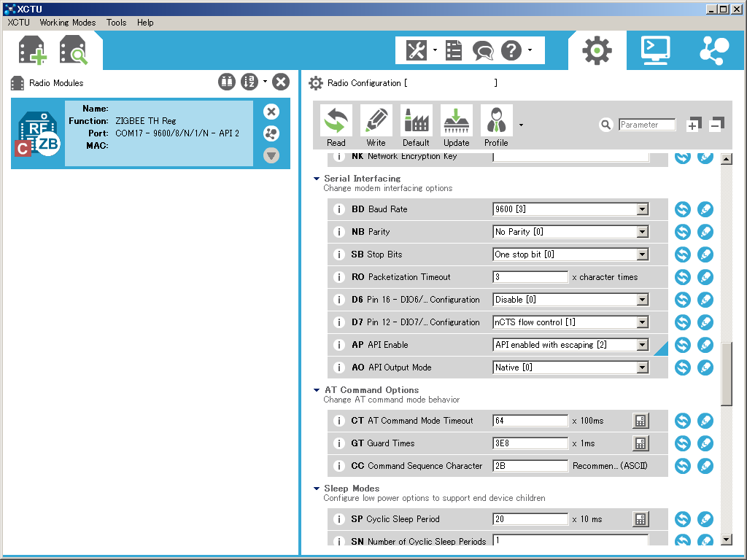Open the AP API Enable dropdown
The height and width of the screenshot is (560, 747).
click(x=642, y=345)
